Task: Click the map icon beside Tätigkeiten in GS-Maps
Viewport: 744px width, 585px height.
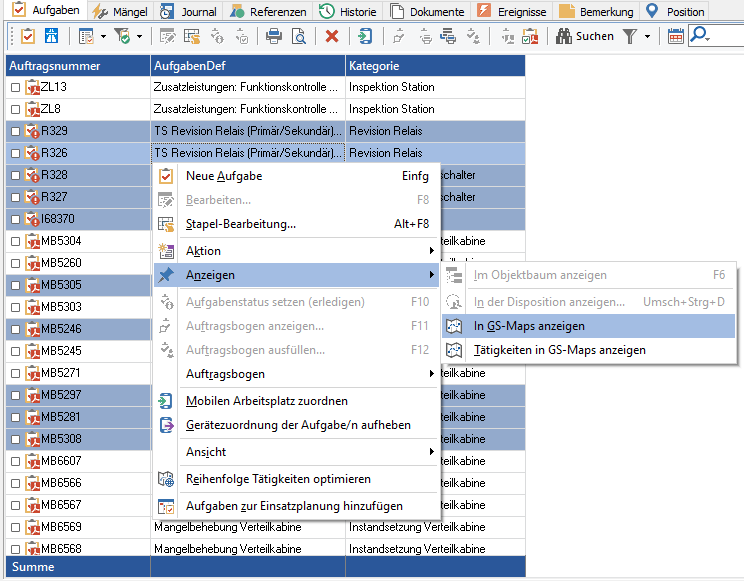Action: [x=454, y=350]
